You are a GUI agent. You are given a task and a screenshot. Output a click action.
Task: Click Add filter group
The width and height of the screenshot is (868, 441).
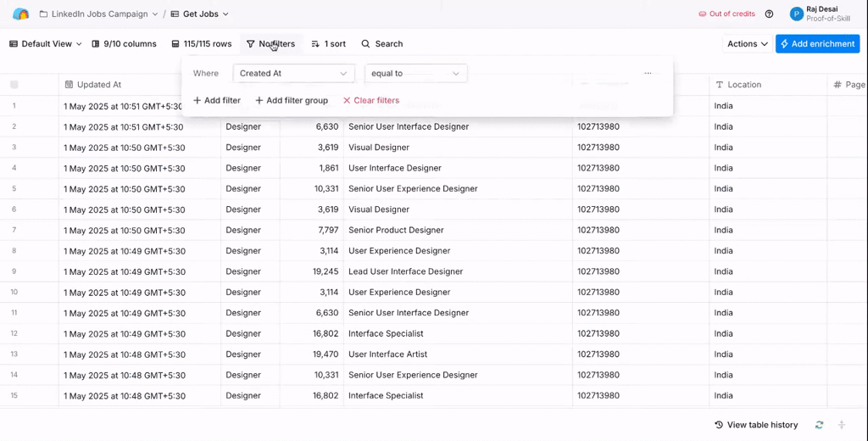[292, 100]
